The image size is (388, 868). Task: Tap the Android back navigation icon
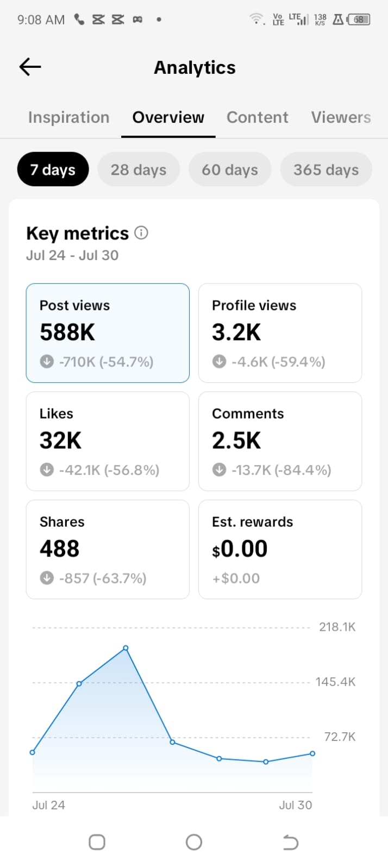[x=291, y=842]
